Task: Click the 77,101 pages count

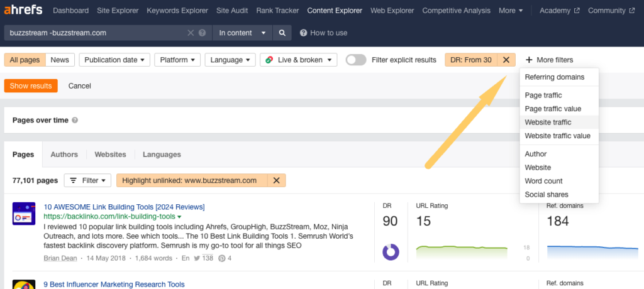Action: coord(35,180)
